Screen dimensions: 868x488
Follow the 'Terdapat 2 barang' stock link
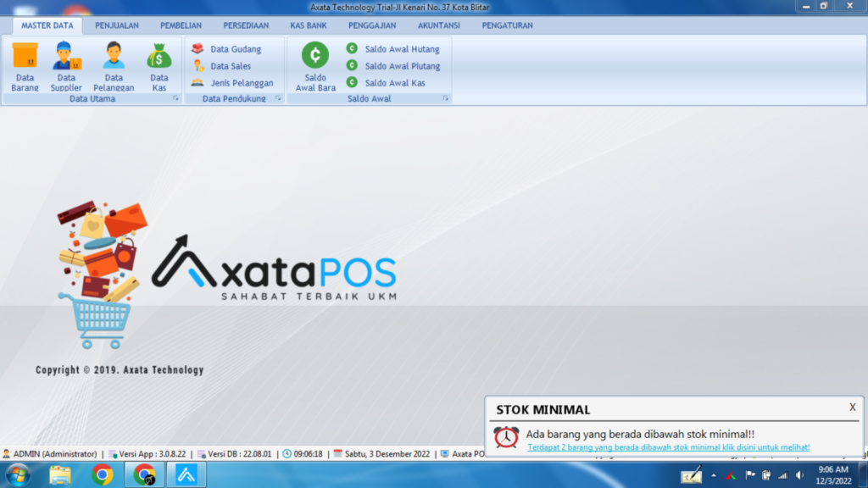668,447
